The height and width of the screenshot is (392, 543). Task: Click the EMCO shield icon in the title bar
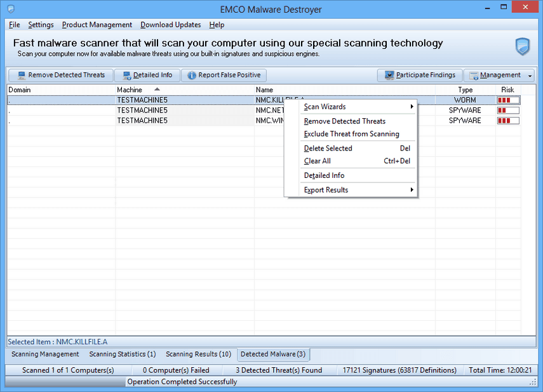pyautogui.click(x=11, y=9)
